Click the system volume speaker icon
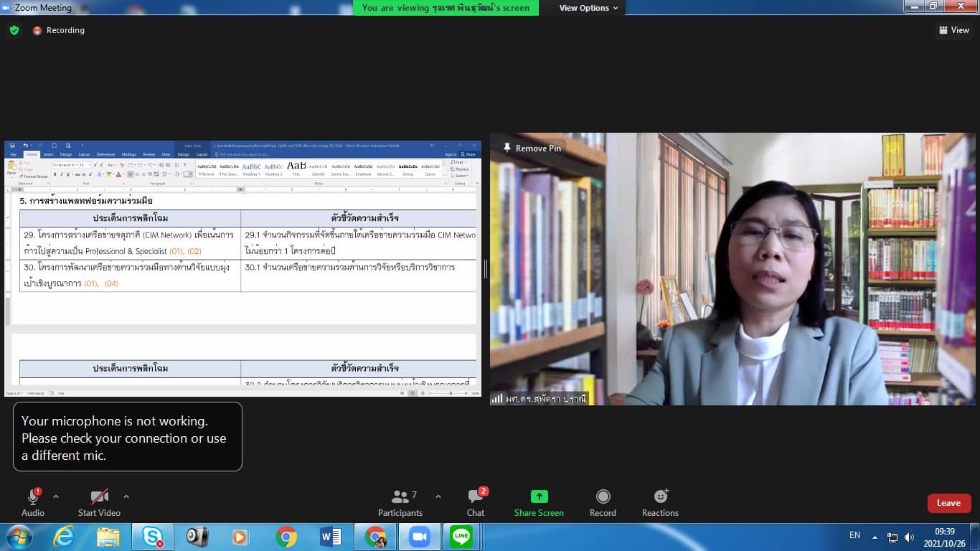This screenshot has height=551, width=980. tap(910, 537)
